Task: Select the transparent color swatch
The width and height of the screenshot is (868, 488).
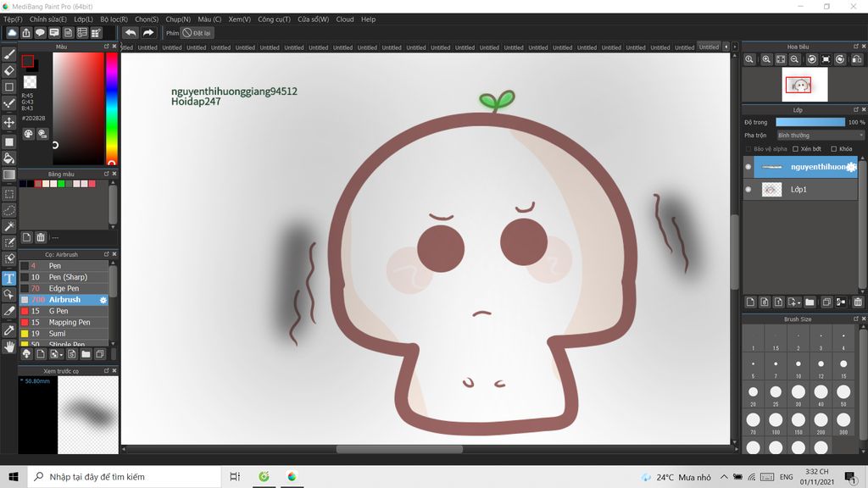Action: pos(30,82)
